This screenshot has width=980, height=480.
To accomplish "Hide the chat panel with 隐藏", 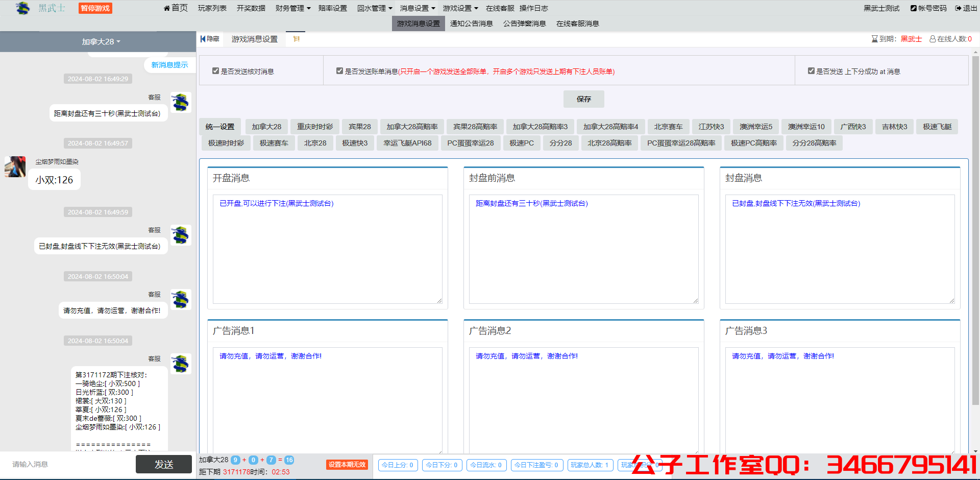I will point(210,39).
